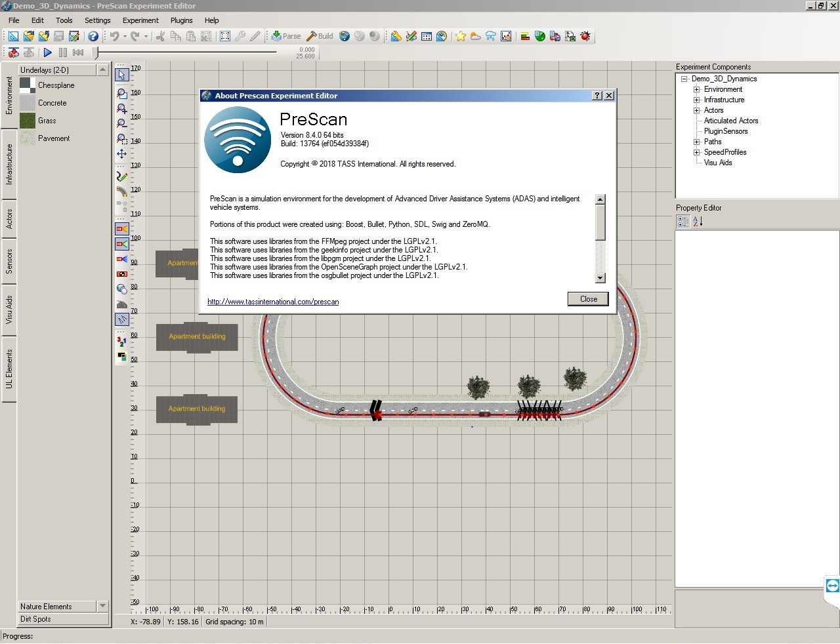This screenshot has height=644, width=840.
Task: Click the Parse toolbar button
Action: coord(286,36)
